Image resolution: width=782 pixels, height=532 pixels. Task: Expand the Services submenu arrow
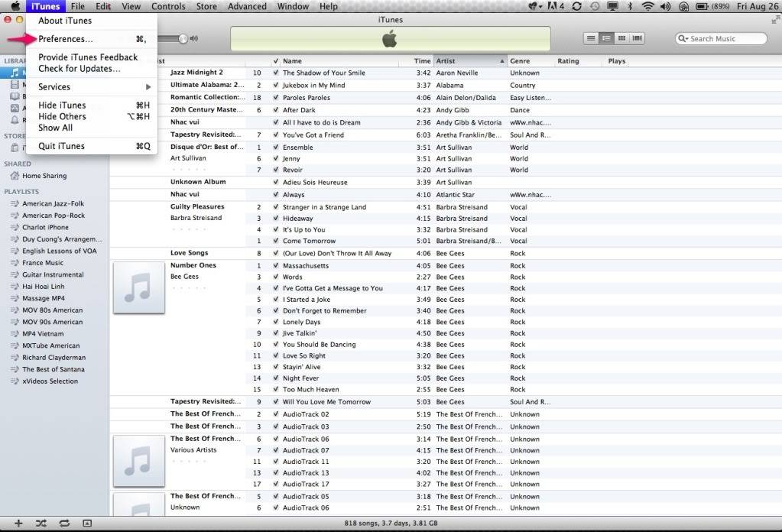tap(148, 86)
